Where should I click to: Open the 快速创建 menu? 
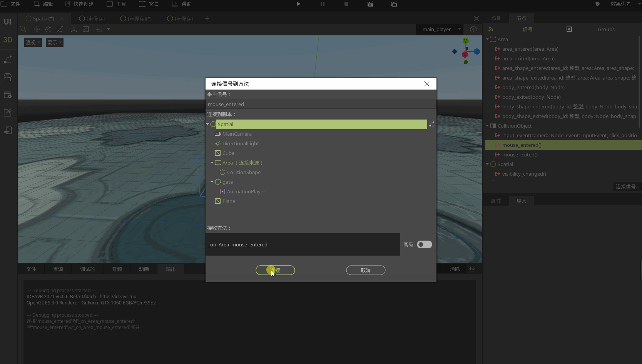pos(79,4)
